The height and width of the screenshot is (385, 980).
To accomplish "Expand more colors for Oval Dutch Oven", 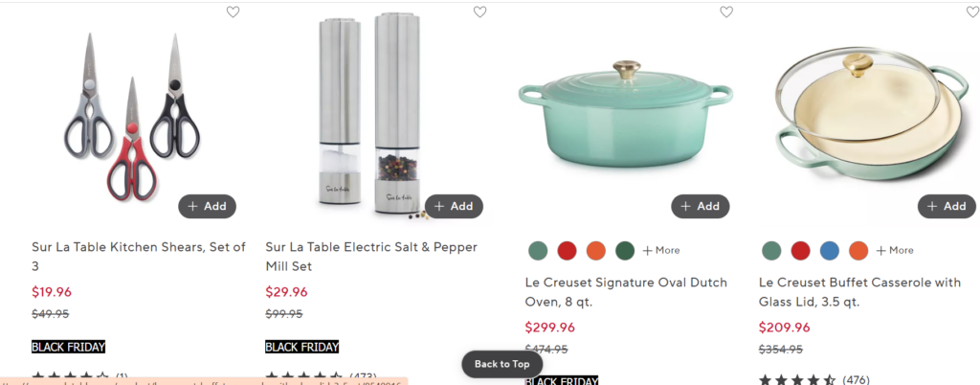I will [661, 251].
